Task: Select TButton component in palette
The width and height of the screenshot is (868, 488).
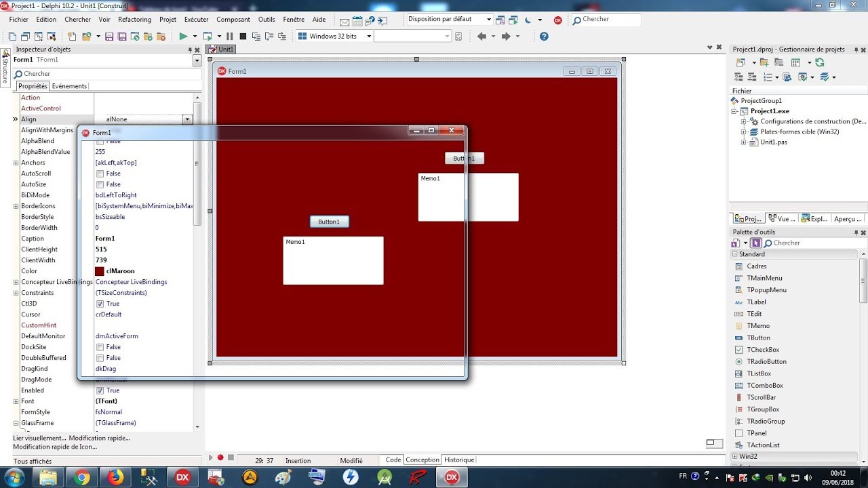Action: point(758,338)
